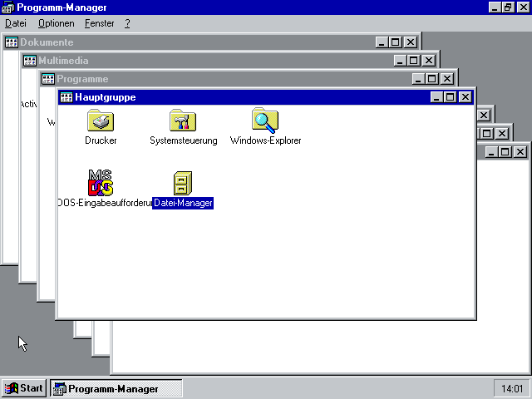Viewport: 532px width, 399px height.
Task: Open the Optionen menu
Action: tap(56, 23)
